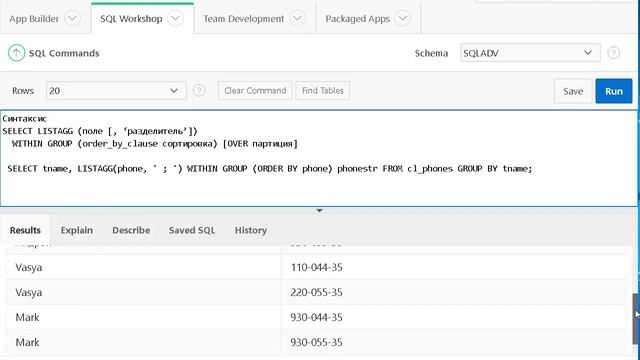
Task: Select phone cell 930-055-35
Action: tap(453, 342)
